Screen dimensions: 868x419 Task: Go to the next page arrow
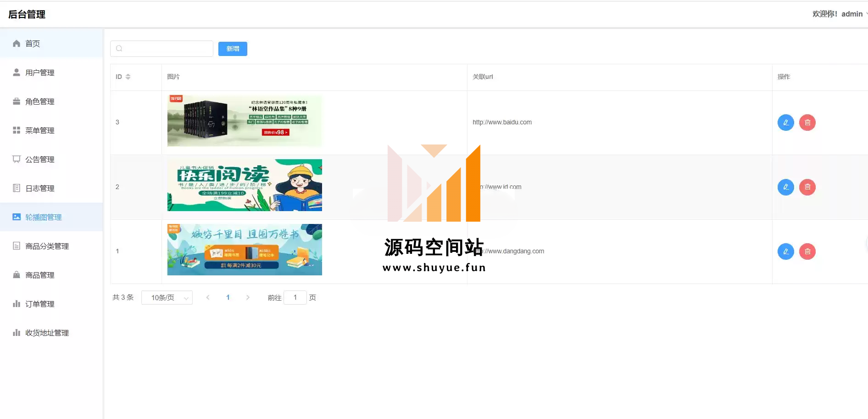(248, 297)
